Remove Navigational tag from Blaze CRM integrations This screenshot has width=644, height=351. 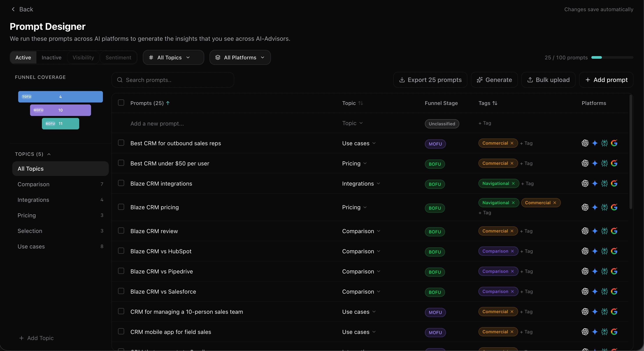(513, 183)
